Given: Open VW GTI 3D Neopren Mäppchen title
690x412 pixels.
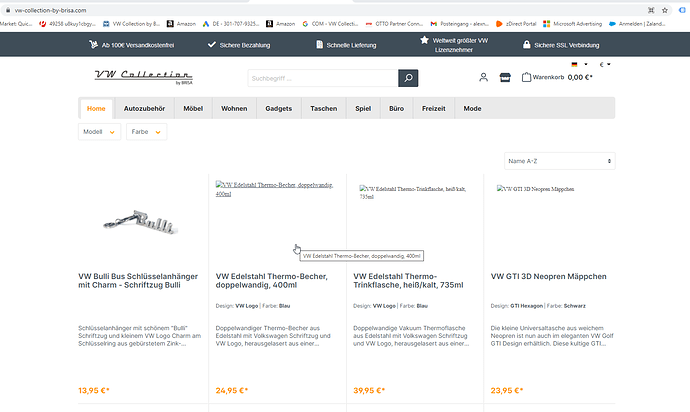Looking at the screenshot, I should 548,276.
